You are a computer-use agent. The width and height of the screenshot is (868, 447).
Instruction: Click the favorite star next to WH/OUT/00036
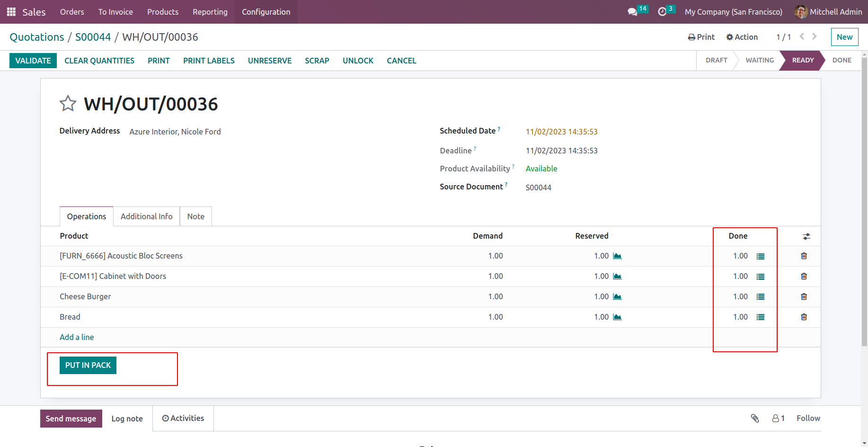pyautogui.click(x=68, y=104)
